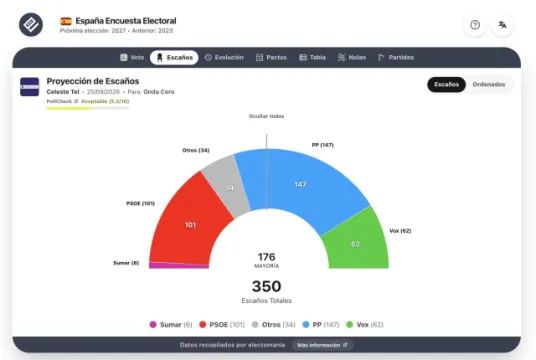The height and width of the screenshot is (360, 536).
Task: Click the Spain flag icon
Action: pos(66,21)
